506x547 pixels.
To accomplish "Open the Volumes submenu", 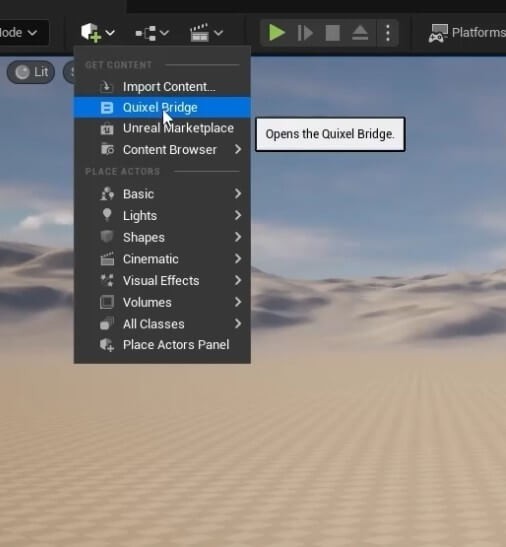I will 162,302.
